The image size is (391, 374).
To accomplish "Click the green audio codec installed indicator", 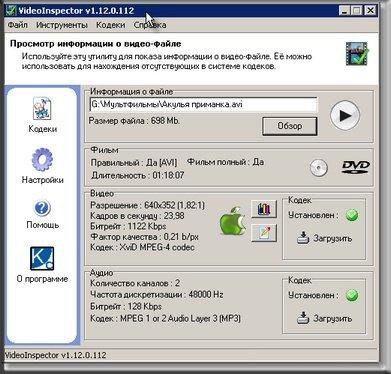I will click(352, 295).
